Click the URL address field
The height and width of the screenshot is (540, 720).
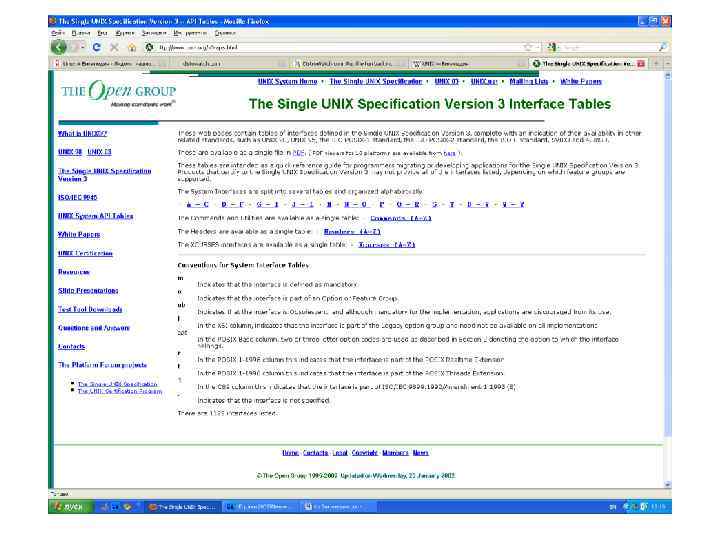340,47
